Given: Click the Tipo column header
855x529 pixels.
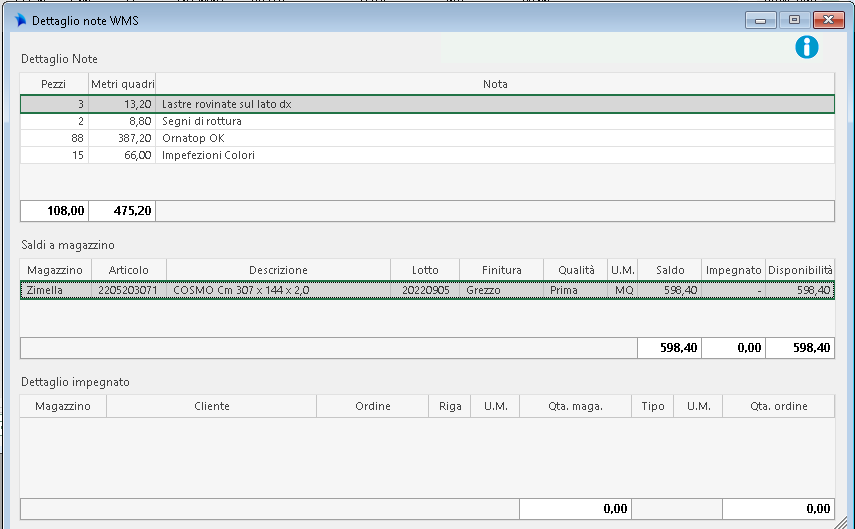Looking at the screenshot, I should (x=653, y=406).
